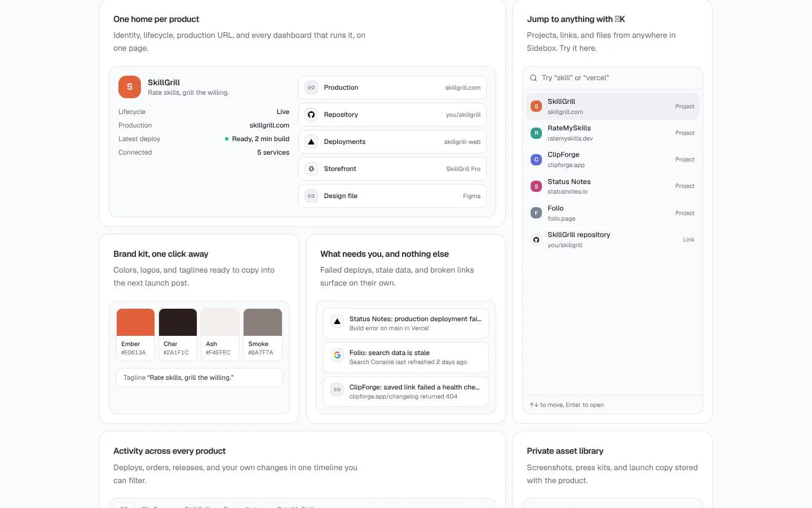This screenshot has width=812, height=508.
Task: Select the green RateMySkills avatar
Action: (x=536, y=133)
